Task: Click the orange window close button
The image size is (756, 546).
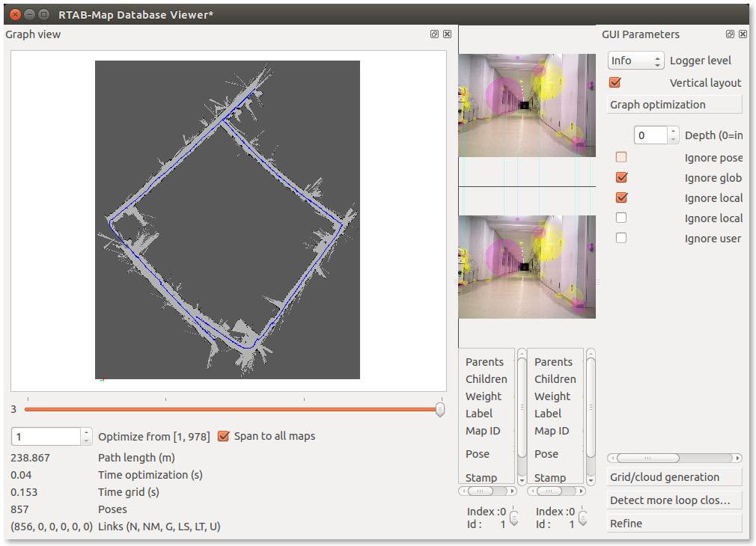Action: tap(12, 13)
